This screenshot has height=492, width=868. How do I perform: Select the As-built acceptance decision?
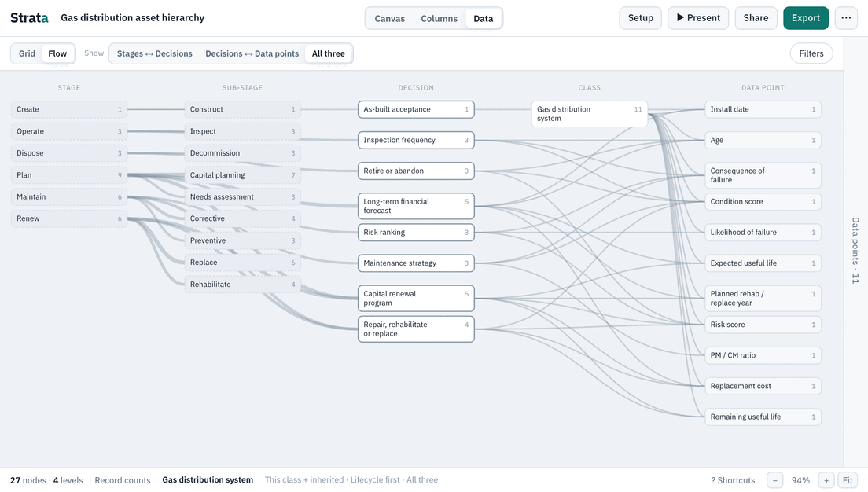(416, 109)
